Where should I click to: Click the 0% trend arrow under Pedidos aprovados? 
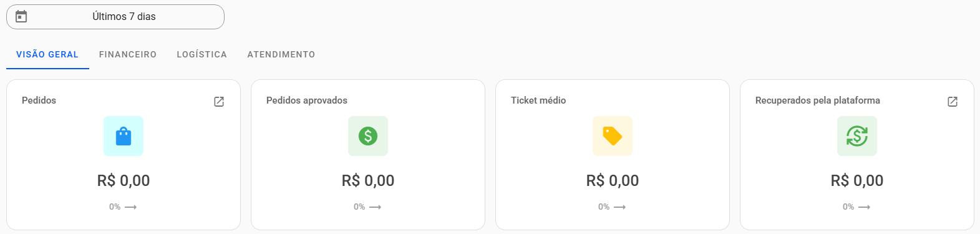pyautogui.click(x=375, y=207)
